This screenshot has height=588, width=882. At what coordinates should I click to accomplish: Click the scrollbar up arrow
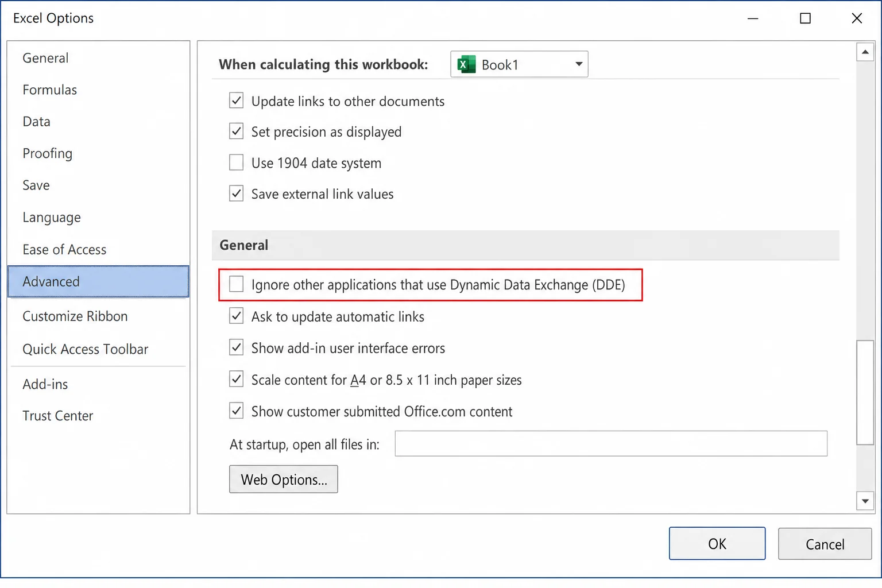point(865,52)
